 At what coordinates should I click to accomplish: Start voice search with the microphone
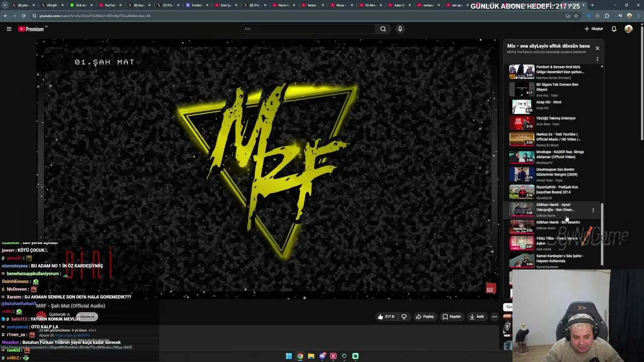[x=400, y=29]
